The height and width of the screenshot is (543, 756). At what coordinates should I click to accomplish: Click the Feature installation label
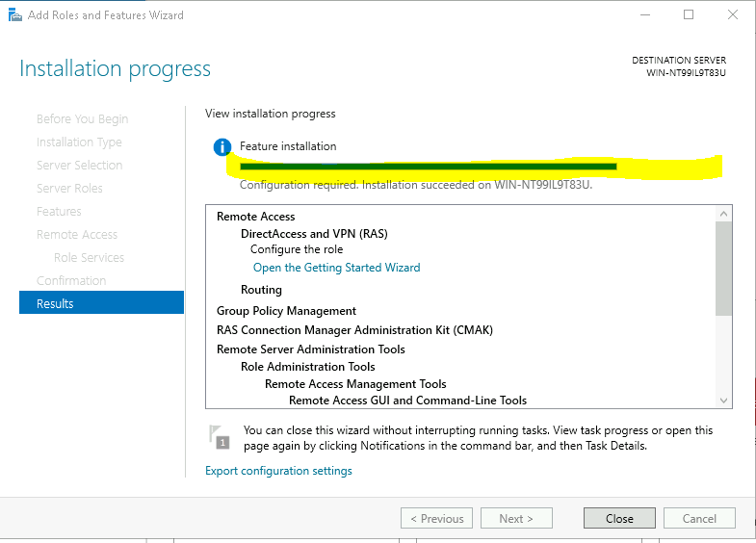(x=288, y=146)
